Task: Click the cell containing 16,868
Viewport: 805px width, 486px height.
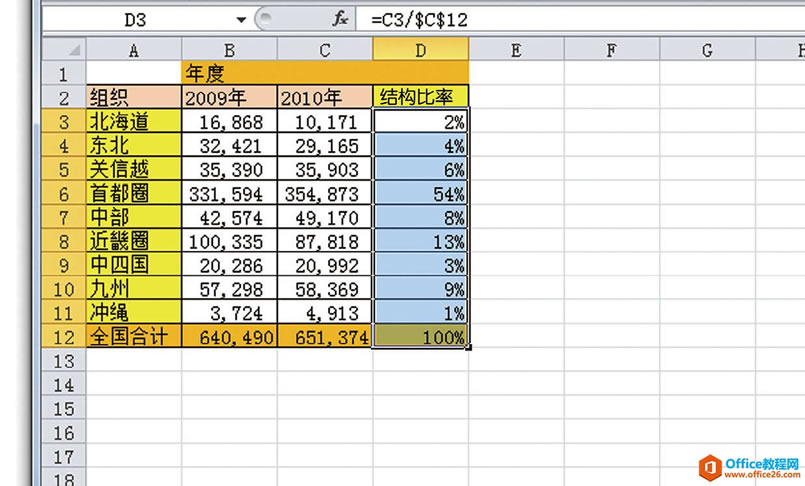Action: click(x=229, y=121)
